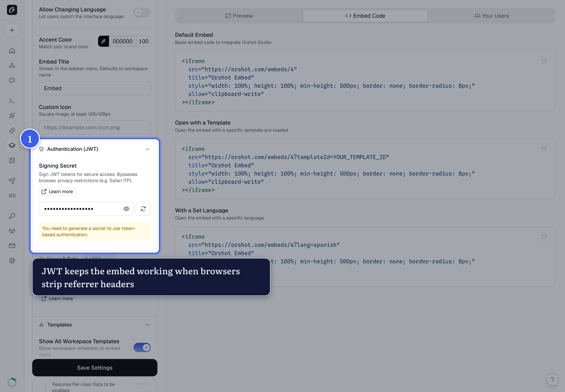565x392 pixels.
Task: Open the three-circles templates sidebar icon
Action: pos(12,65)
